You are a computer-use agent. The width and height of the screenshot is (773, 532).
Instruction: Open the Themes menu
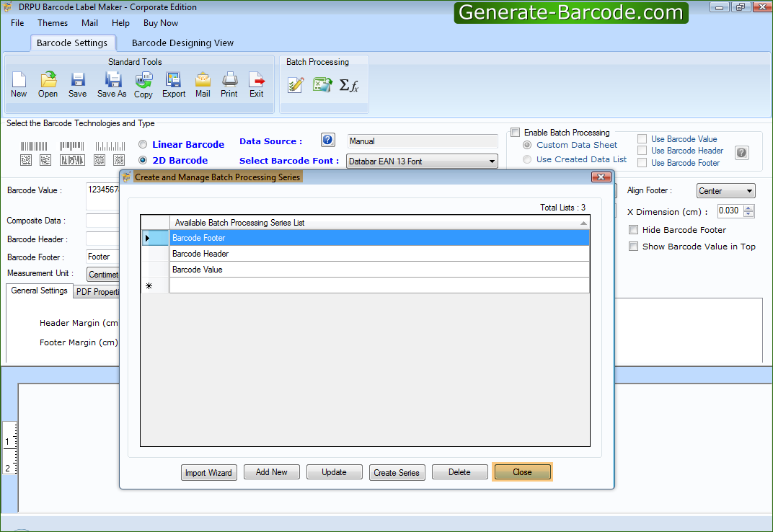[52, 22]
